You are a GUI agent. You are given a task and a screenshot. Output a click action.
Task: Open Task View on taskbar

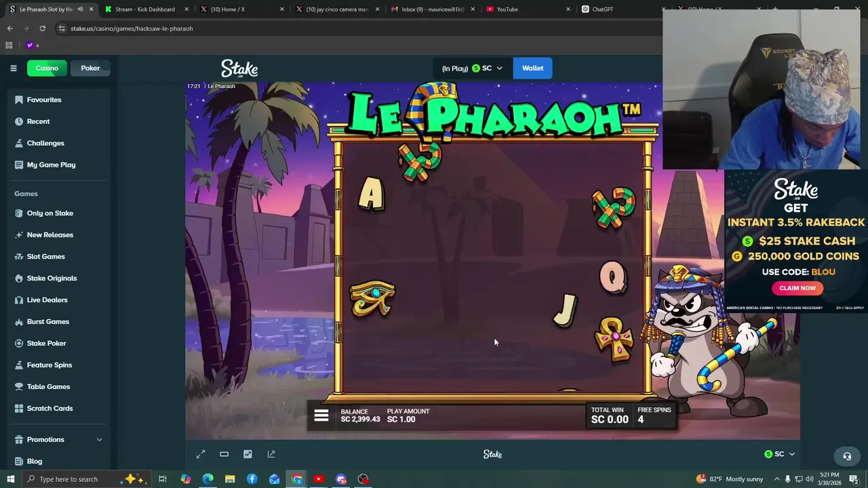coord(163,479)
